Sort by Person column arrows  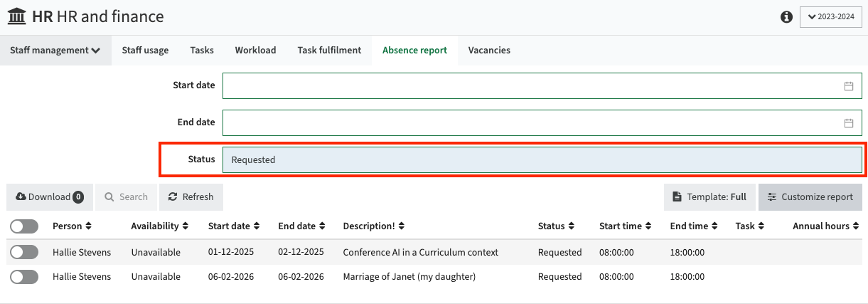coord(88,226)
